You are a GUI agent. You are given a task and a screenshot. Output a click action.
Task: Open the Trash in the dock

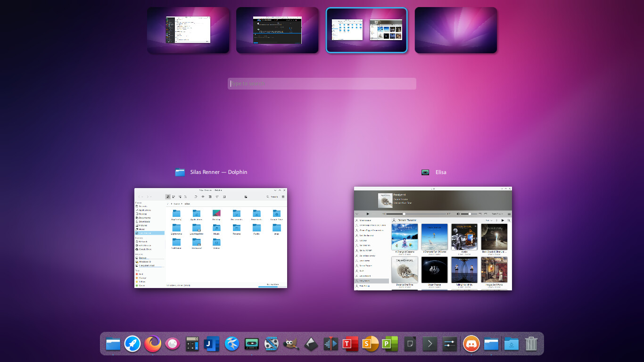point(531,344)
